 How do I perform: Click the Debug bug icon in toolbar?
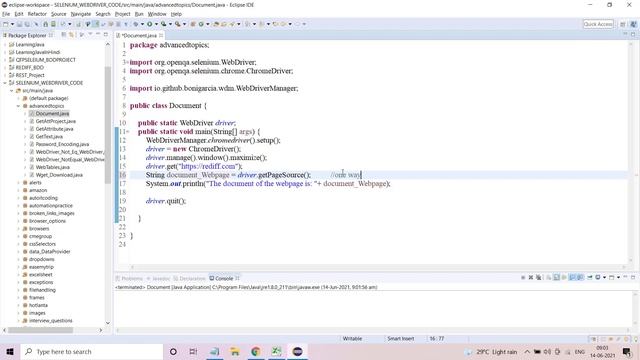pos(135,24)
